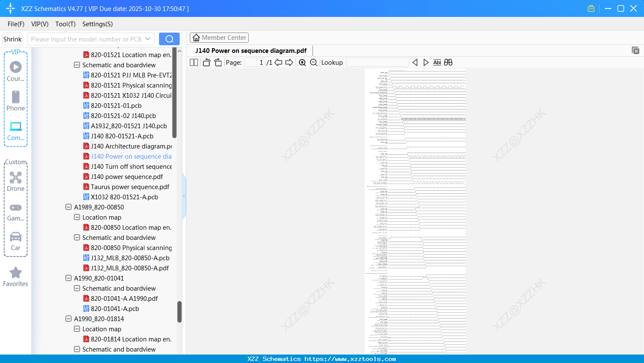Click the blue search button
The width and height of the screenshot is (644, 363).
tap(169, 39)
